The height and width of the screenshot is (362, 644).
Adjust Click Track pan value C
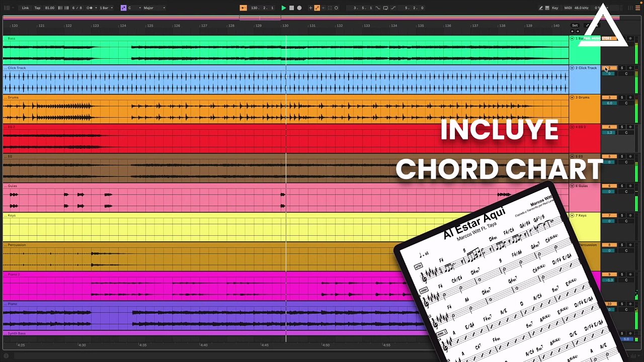(x=626, y=74)
